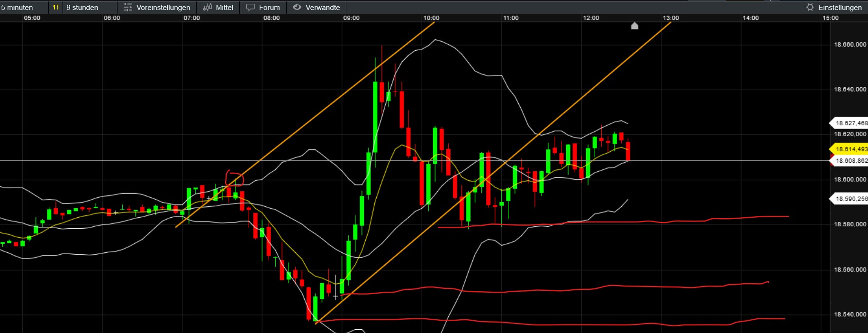Click the 13:00 time axis label

[x=670, y=18]
